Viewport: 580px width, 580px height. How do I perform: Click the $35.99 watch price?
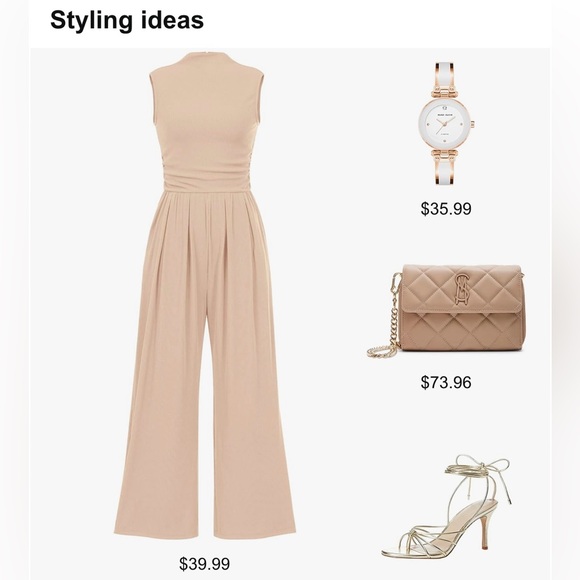point(446,209)
